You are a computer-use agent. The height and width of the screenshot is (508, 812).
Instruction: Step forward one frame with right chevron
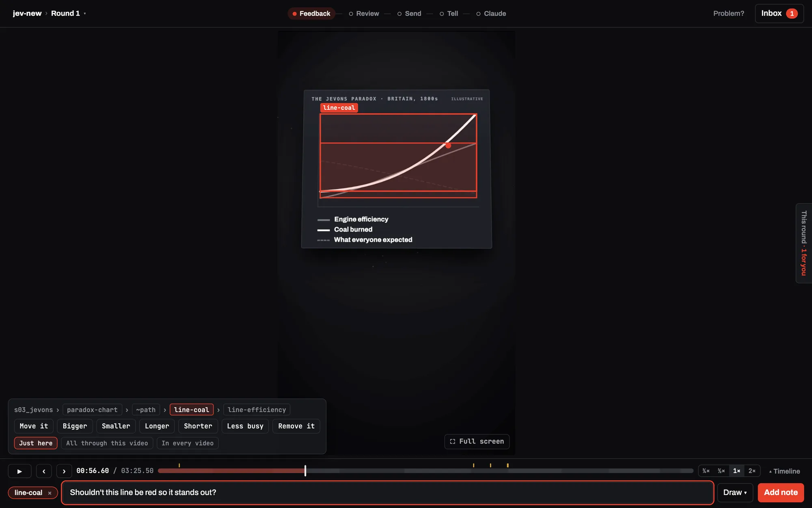coord(64,471)
